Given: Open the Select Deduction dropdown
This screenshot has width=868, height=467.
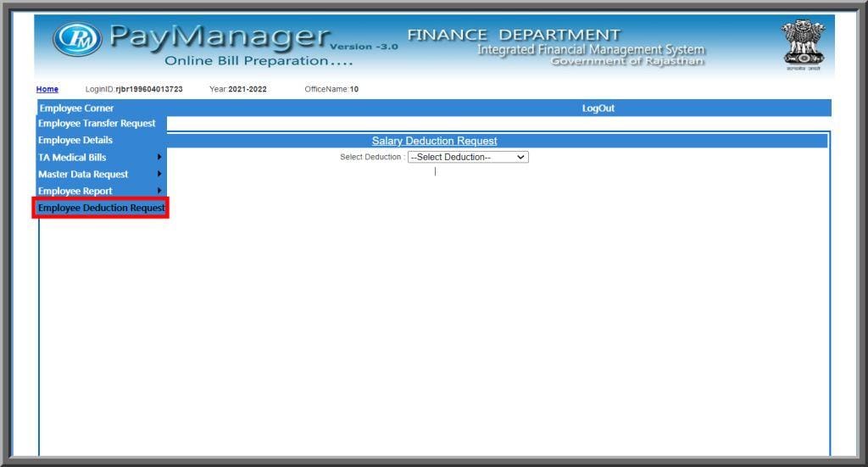Looking at the screenshot, I should [468, 157].
